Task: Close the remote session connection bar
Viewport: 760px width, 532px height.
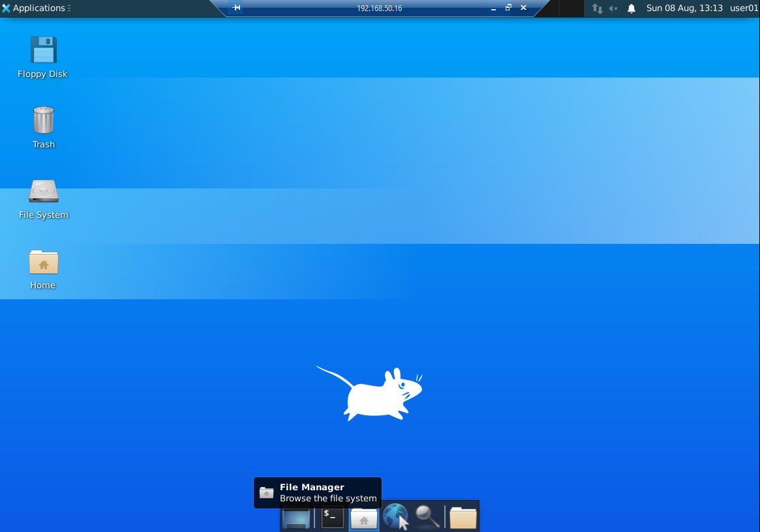Action: 523,8
